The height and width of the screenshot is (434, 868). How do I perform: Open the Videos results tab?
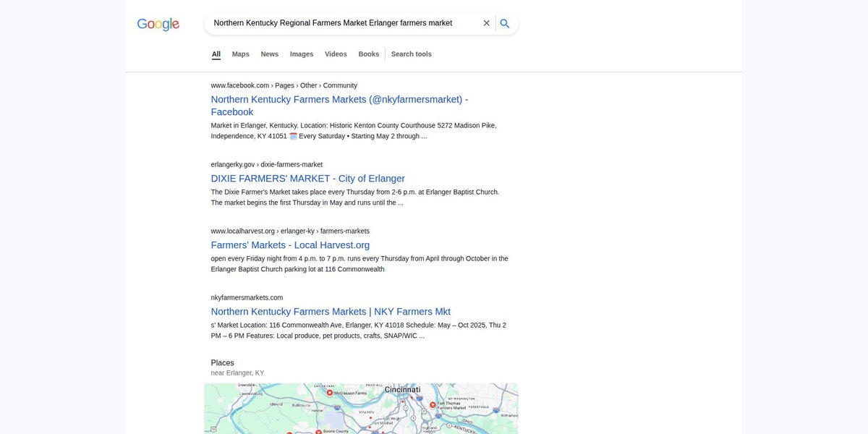point(336,54)
